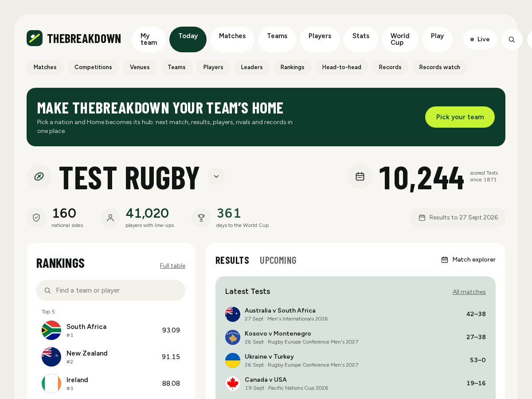Click the 41,020 players count
The image size is (532, 399).
[147, 214]
